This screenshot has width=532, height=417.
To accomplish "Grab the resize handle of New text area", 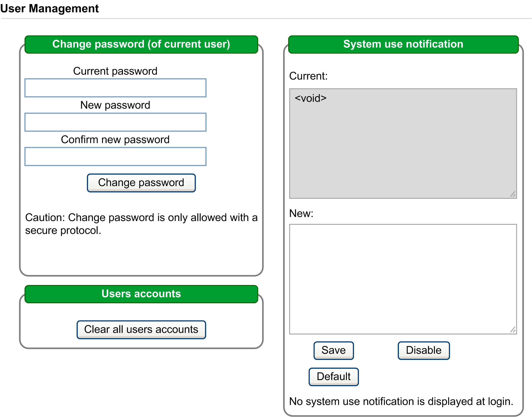I will (513, 330).
